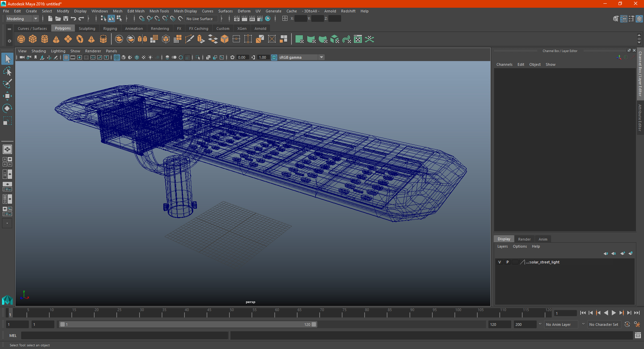Go to start of playback range

coord(583,313)
